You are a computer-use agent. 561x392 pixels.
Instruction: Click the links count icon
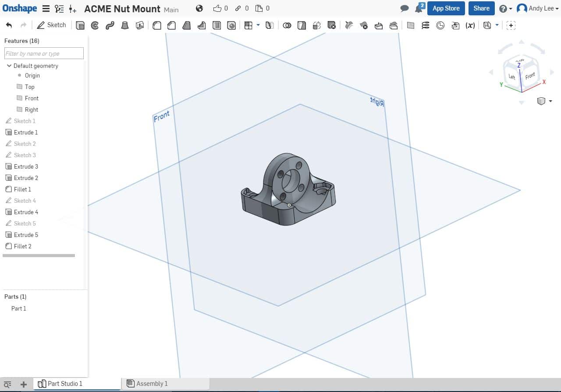(x=238, y=8)
